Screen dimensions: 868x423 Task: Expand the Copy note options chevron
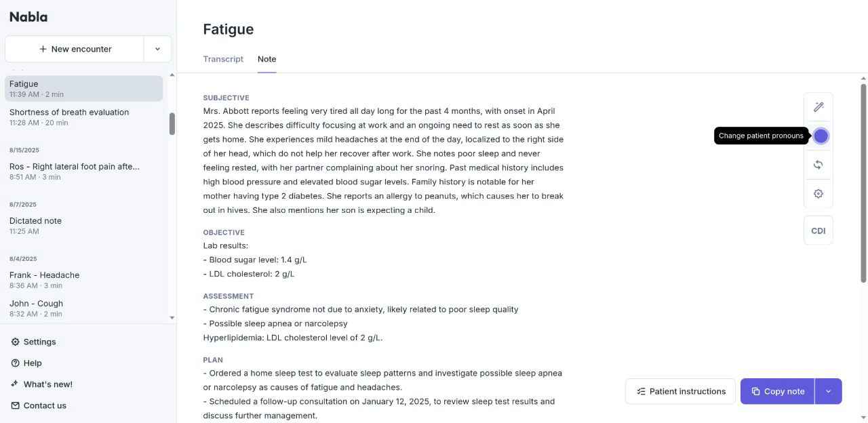point(828,391)
